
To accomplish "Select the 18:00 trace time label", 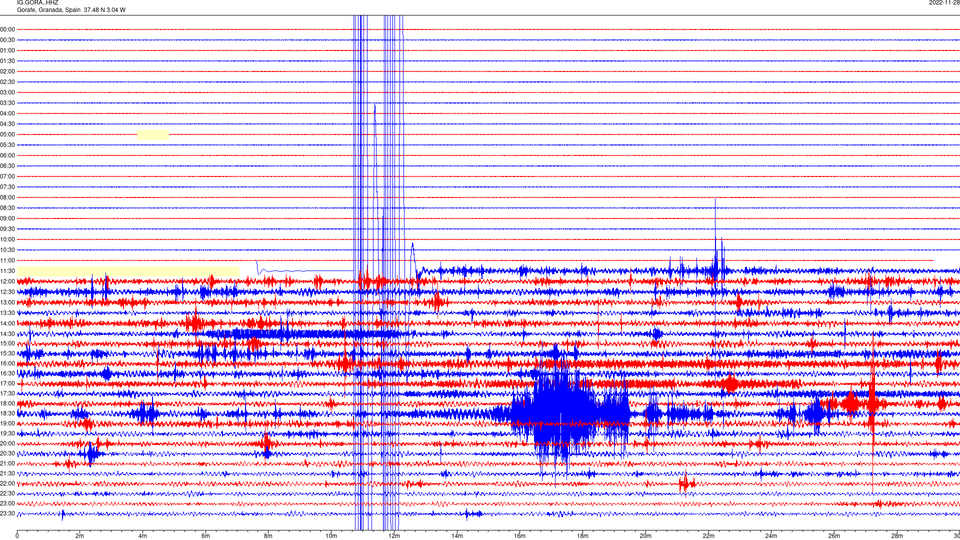I will pos(7,403).
